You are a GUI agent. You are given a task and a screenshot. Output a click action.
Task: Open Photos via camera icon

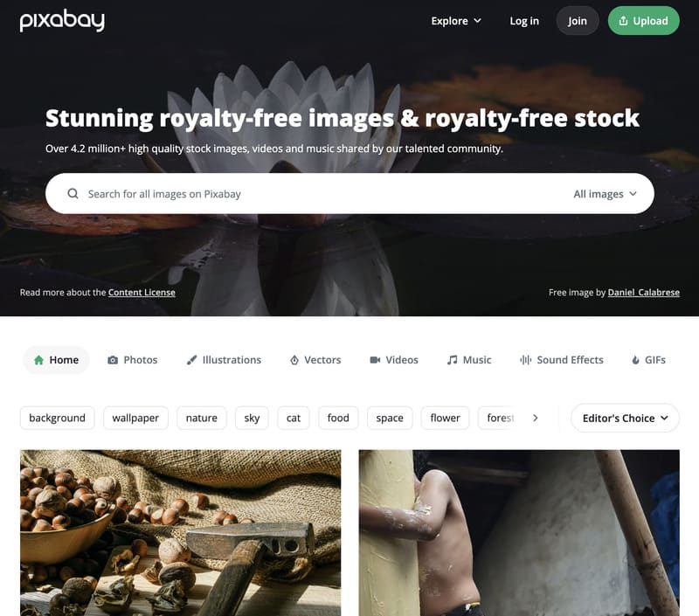click(113, 360)
